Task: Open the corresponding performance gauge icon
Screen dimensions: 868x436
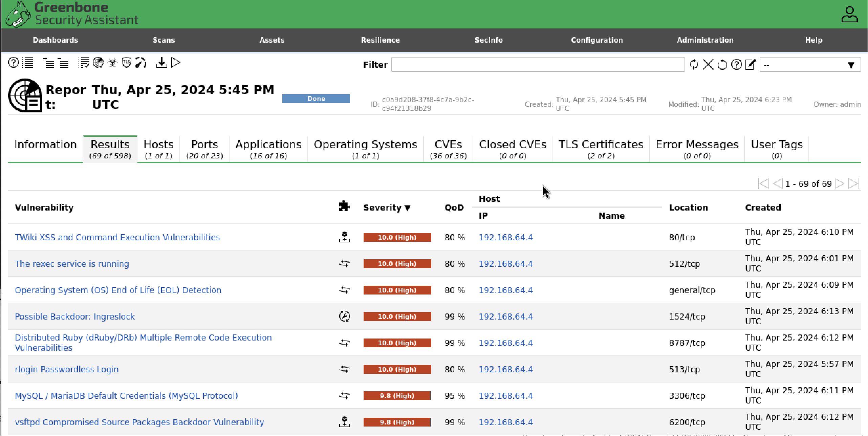Action: [141, 63]
